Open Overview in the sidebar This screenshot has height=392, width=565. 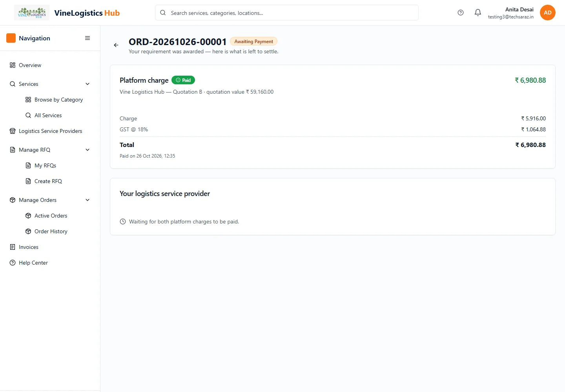[x=50, y=65]
